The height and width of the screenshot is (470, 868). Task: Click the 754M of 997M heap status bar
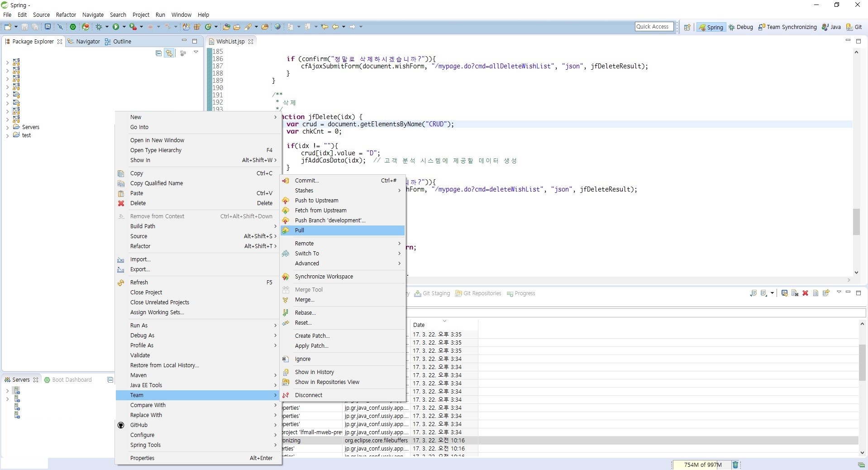click(702, 465)
